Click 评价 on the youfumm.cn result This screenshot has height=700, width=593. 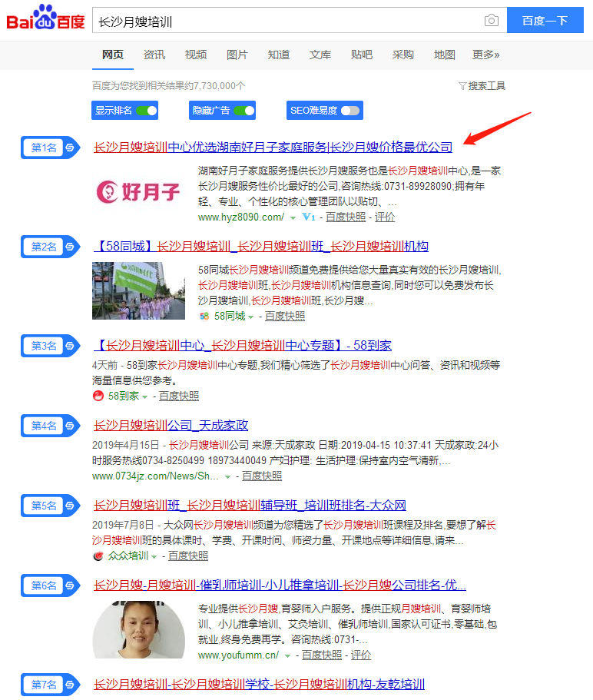[360, 655]
